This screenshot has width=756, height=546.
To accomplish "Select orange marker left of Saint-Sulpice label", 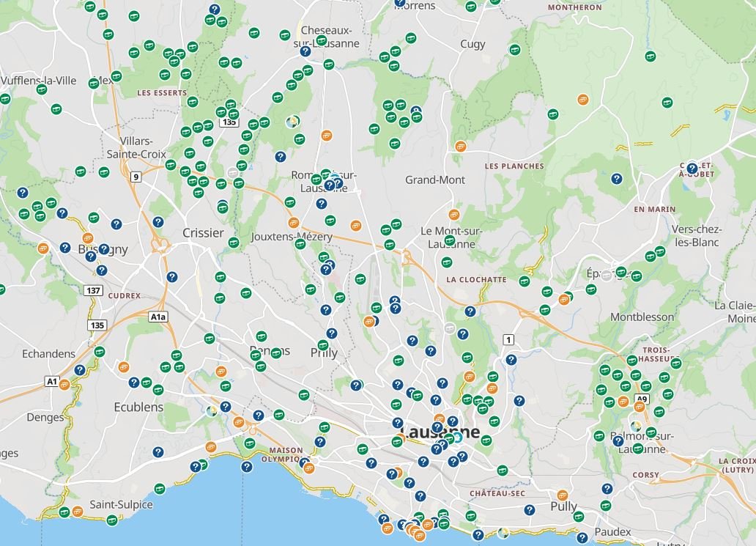I will tap(78, 512).
